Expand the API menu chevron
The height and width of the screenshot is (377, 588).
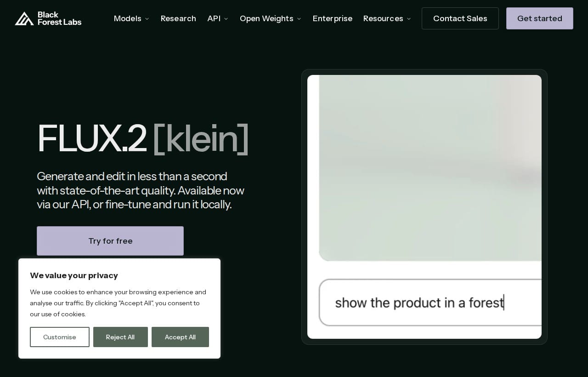pyautogui.click(x=226, y=19)
